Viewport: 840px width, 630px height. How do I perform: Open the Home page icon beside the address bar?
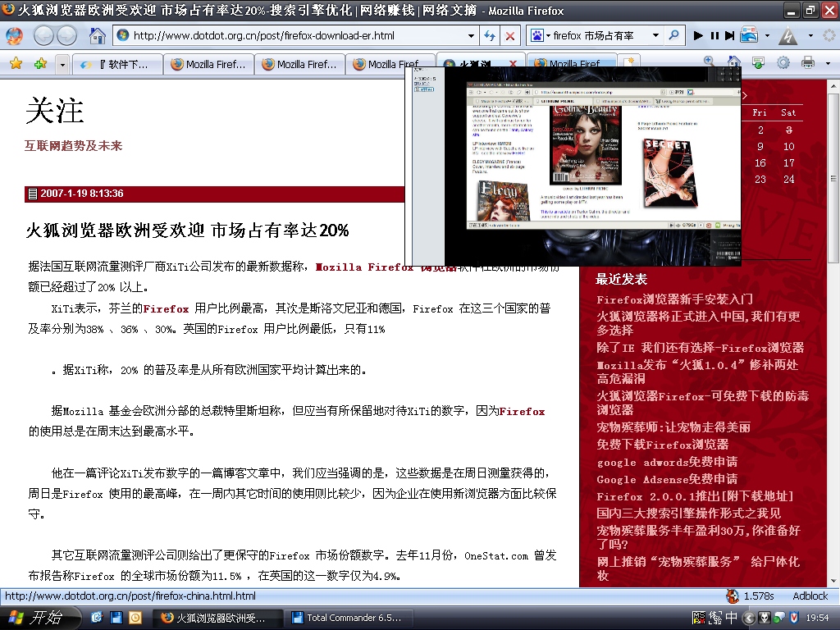click(97, 36)
